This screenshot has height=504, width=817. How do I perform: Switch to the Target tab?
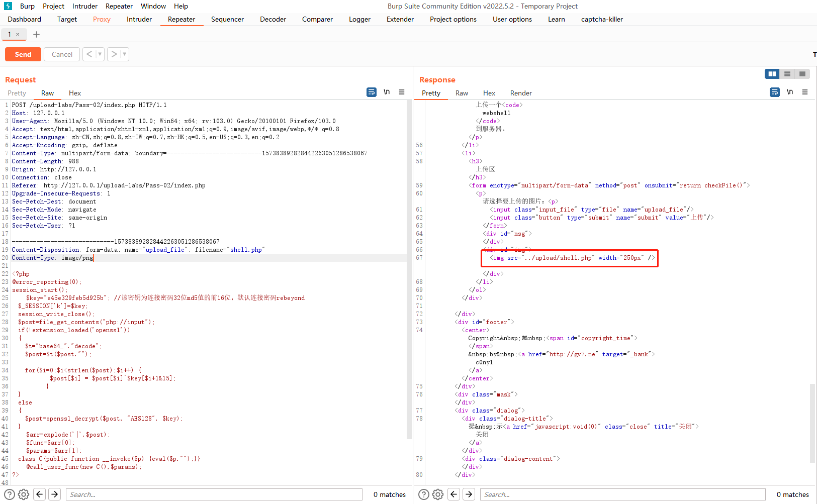(67, 19)
